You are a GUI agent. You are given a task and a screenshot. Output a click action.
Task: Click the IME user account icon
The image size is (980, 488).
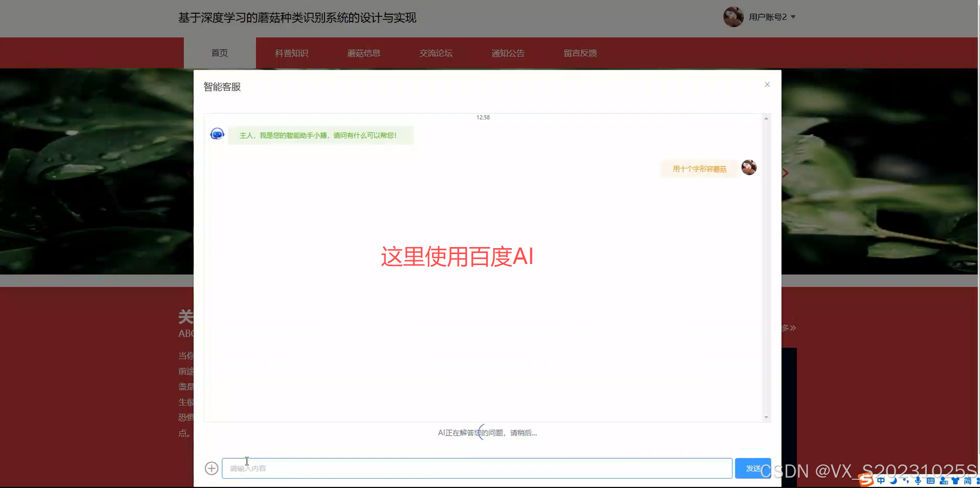coord(944,480)
